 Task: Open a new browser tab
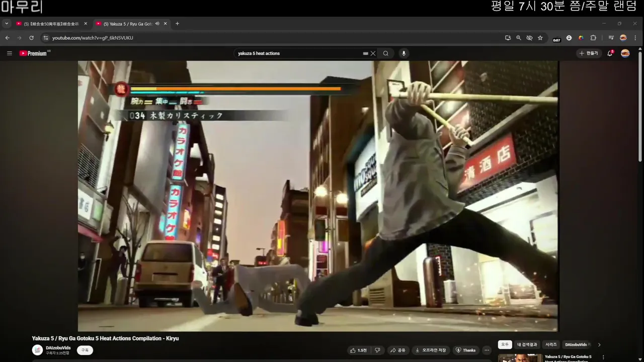point(177,24)
